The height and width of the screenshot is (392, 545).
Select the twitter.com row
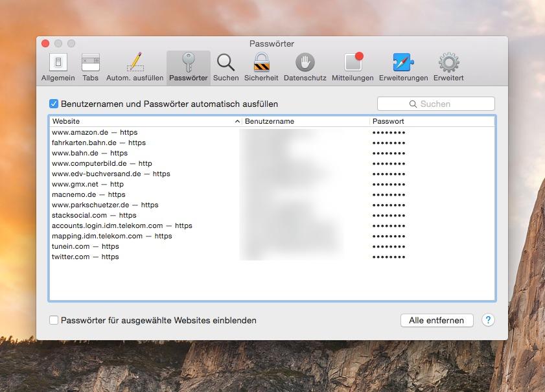272,257
